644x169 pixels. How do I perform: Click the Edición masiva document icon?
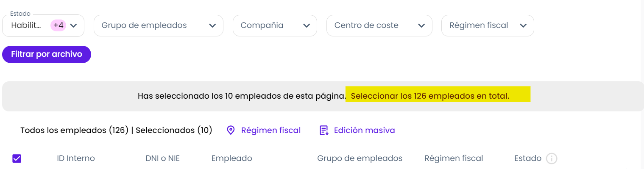(324, 130)
